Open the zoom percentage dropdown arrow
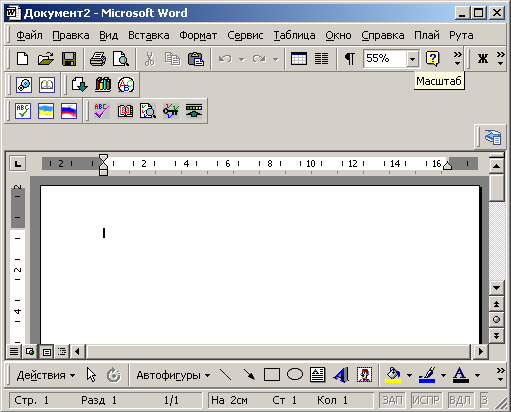The image size is (511, 412). tap(412, 59)
